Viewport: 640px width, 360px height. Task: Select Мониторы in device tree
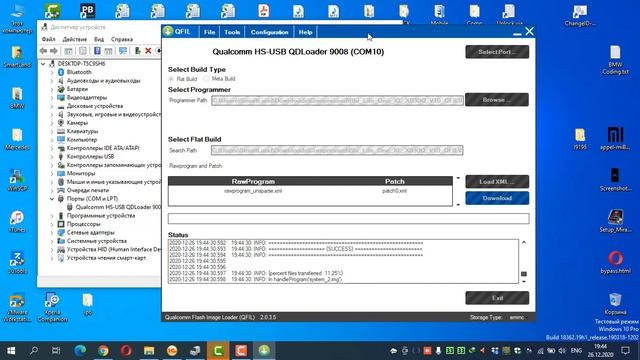click(x=81, y=173)
